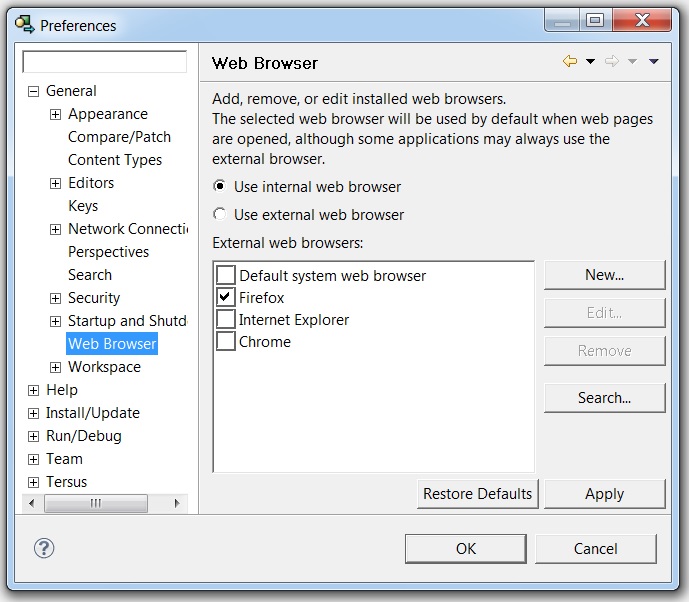
Task: Close the Preferences dialog
Action: 642,20
